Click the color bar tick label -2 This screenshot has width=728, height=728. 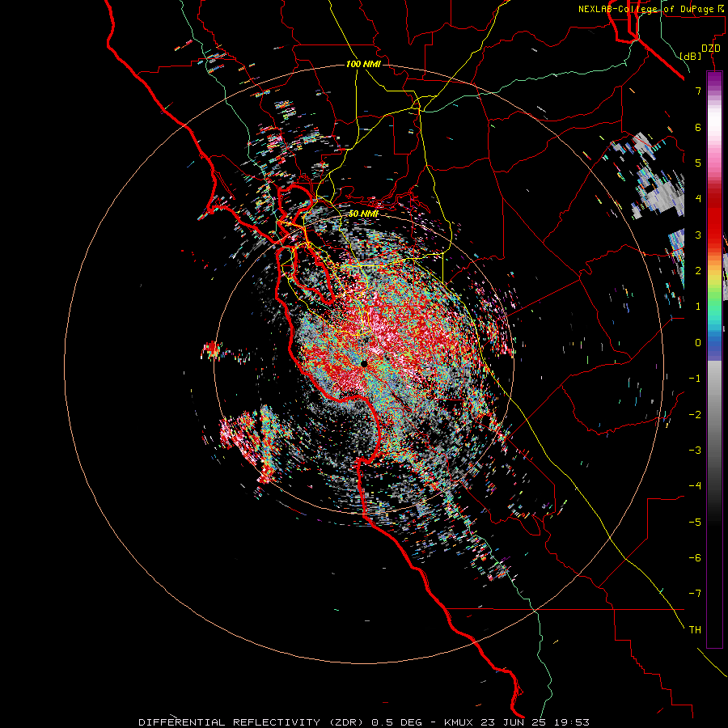[695, 415]
